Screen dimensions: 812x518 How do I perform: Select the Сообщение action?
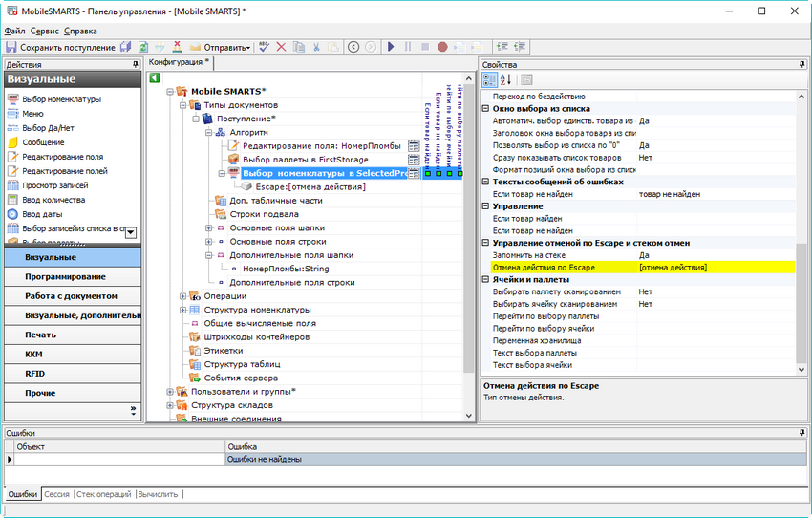pyautogui.click(x=36, y=142)
